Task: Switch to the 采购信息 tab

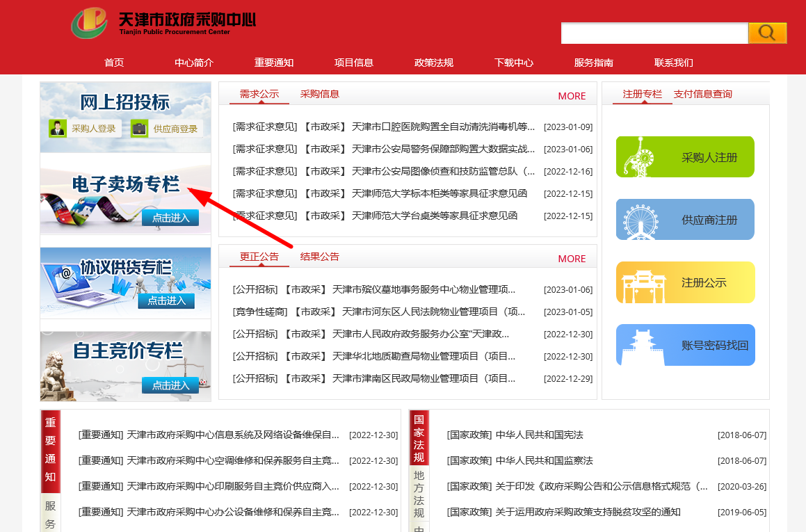Action: 320,94
